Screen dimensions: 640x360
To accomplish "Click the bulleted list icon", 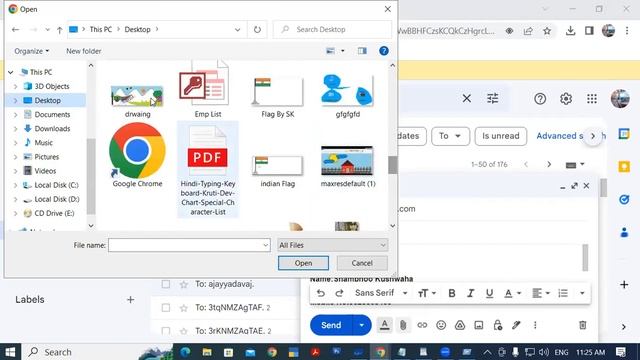I will coord(563,293).
